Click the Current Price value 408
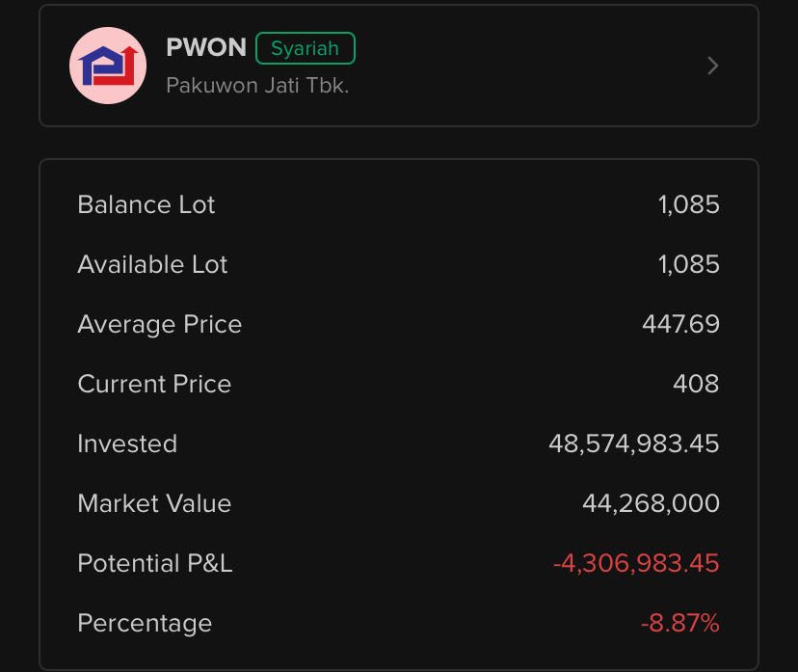This screenshot has height=672, width=798. point(696,384)
